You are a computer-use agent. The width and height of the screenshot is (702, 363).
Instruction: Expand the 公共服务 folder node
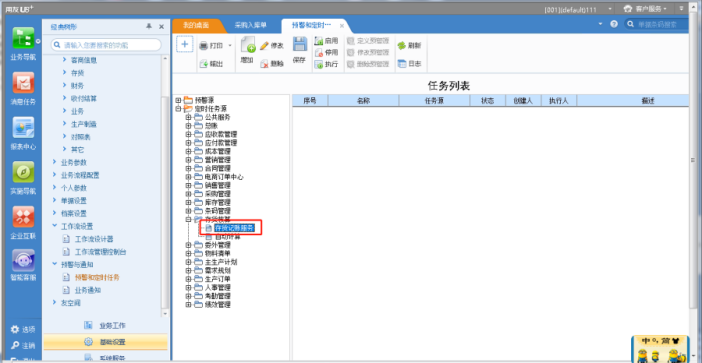click(188, 117)
